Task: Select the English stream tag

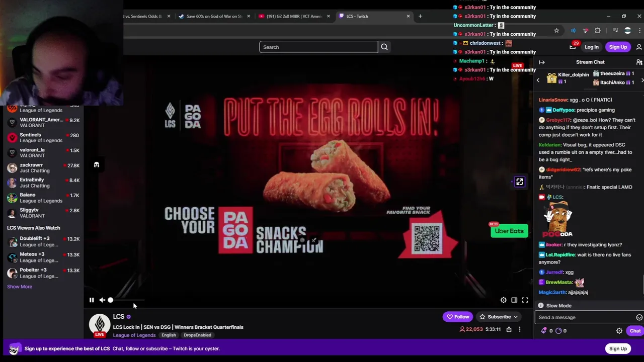Action: click(169, 335)
